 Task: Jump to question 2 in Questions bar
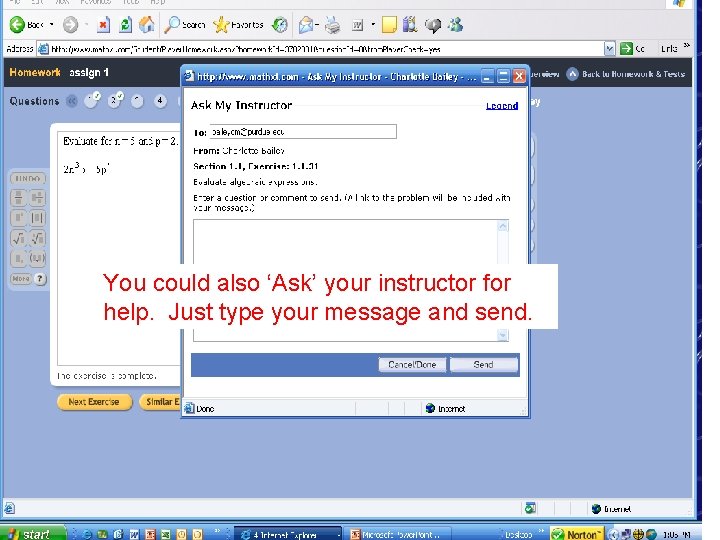[116, 100]
